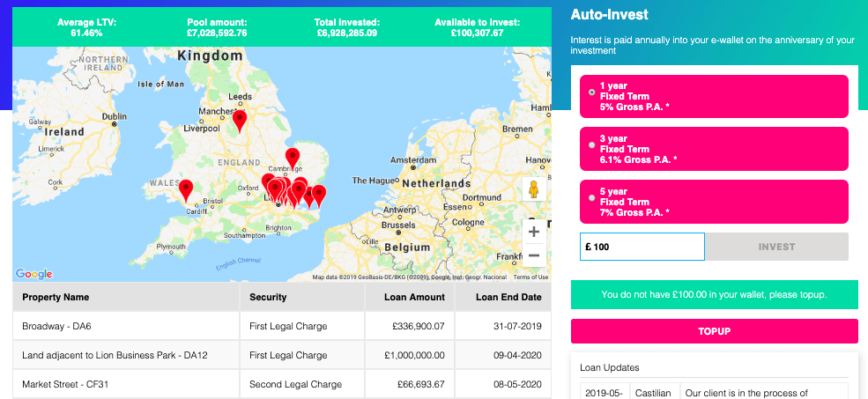The height and width of the screenshot is (399, 868).
Task: Sort table by Loan End Date header
Action: click(x=508, y=297)
